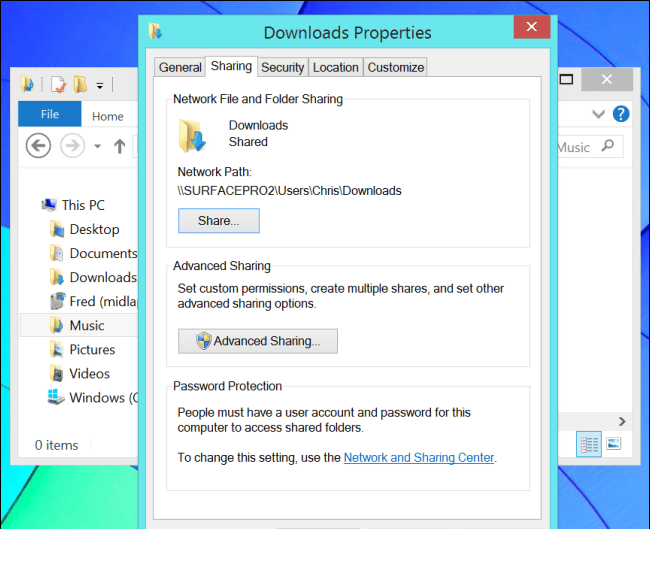Screen dimensions: 650x577
Task: Select Pictures in the navigation pane
Action: coord(92,349)
